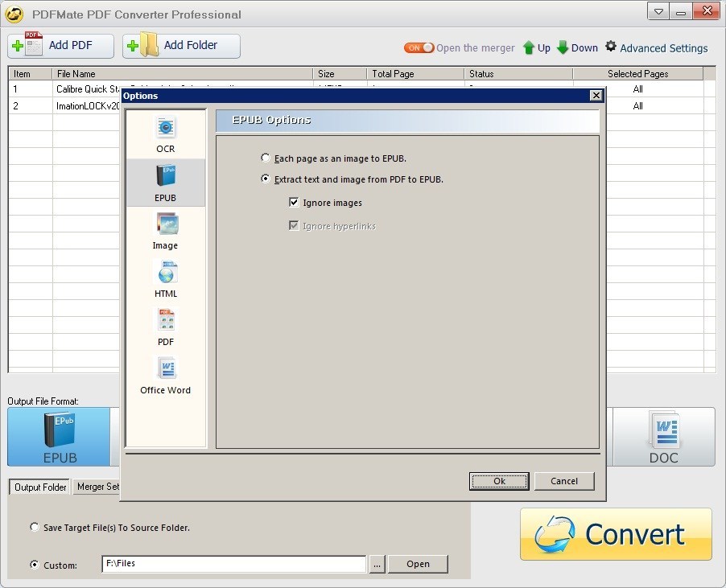The width and height of the screenshot is (726, 588).
Task: Click the Status column header
Action: tap(518, 73)
